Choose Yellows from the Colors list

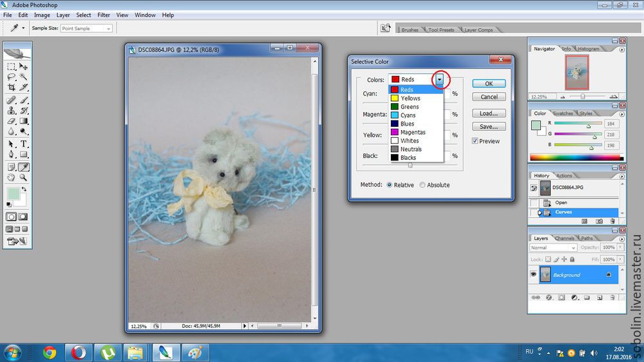pyautogui.click(x=415, y=98)
